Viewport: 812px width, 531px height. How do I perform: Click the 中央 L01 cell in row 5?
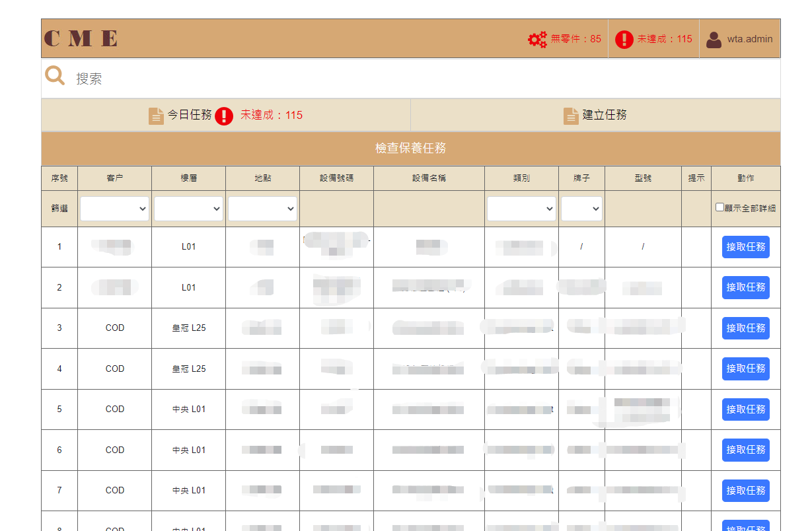(189, 409)
